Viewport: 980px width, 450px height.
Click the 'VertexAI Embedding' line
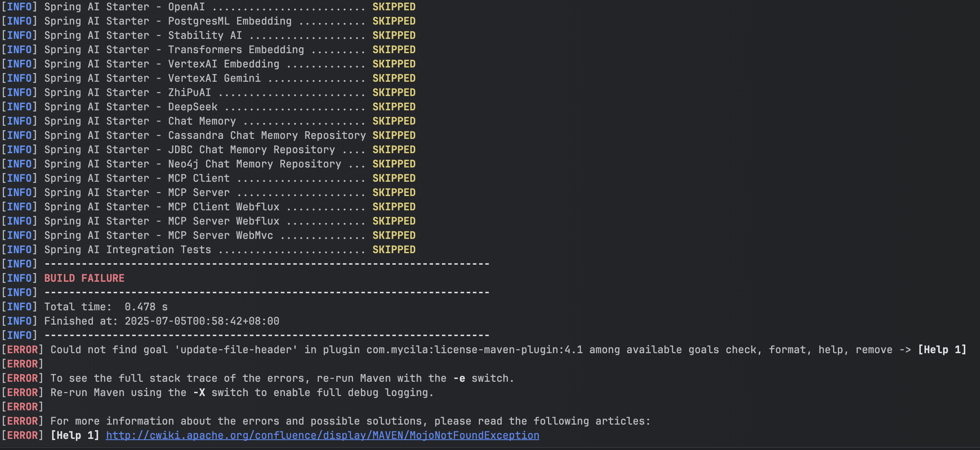click(208, 64)
